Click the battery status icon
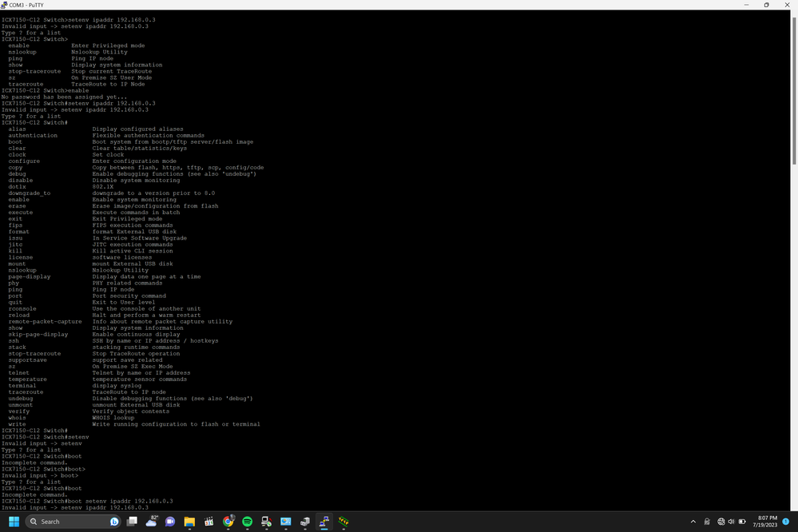Image resolution: width=798 pixels, height=532 pixels. [x=743, y=522]
